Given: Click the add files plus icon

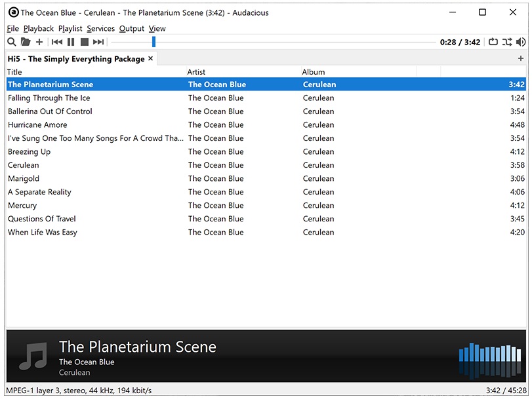Looking at the screenshot, I should click(x=39, y=42).
